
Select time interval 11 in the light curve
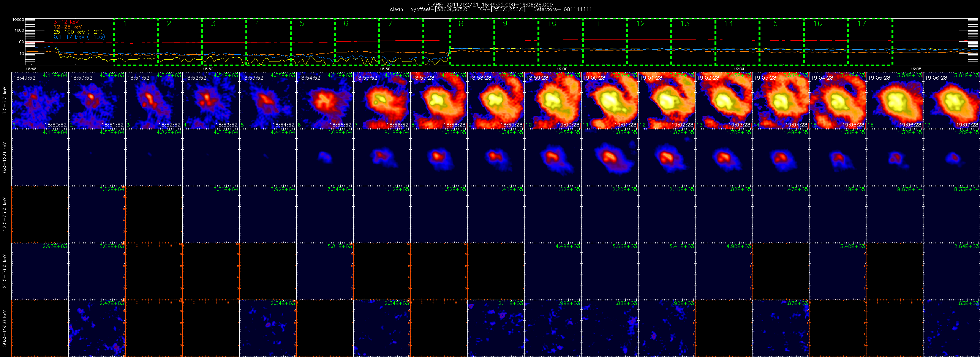click(604, 42)
